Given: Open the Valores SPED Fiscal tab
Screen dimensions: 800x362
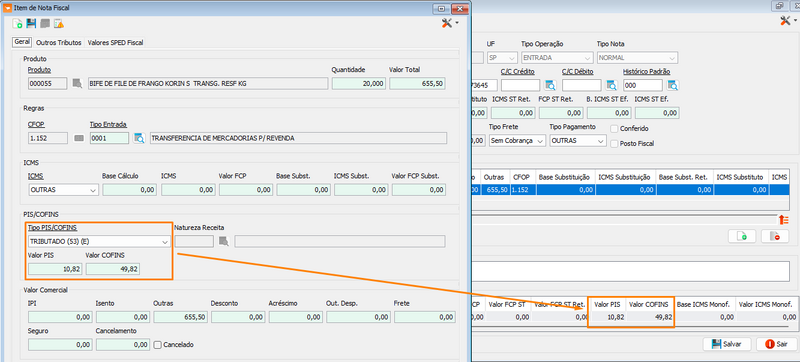Looking at the screenshot, I should pyautogui.click(x=115, y=43).
